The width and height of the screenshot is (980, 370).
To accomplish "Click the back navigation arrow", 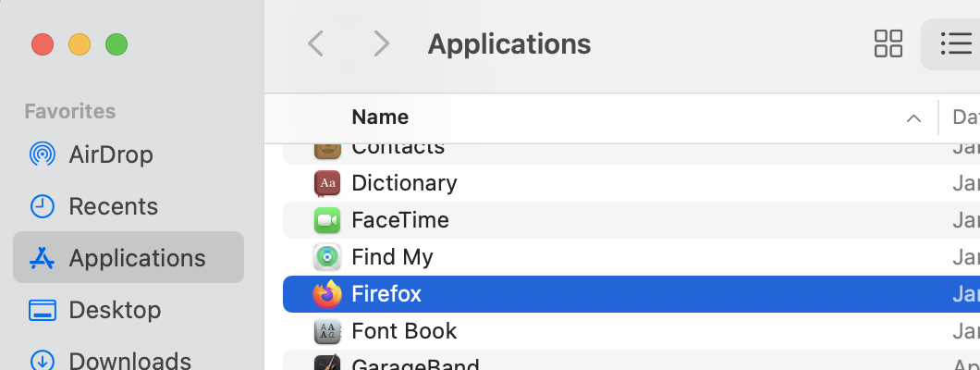I will click(315, 43).
